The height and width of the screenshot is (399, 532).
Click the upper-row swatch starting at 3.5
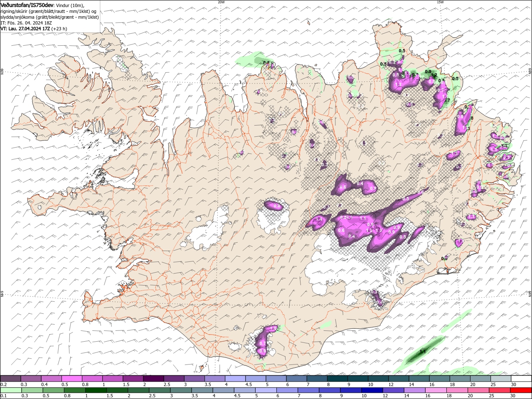[x=215, y=379]
